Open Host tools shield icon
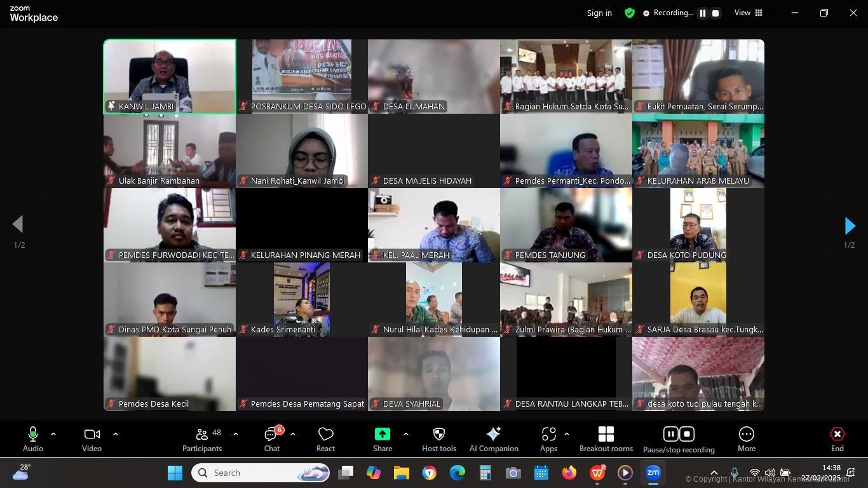 (438, 439)
